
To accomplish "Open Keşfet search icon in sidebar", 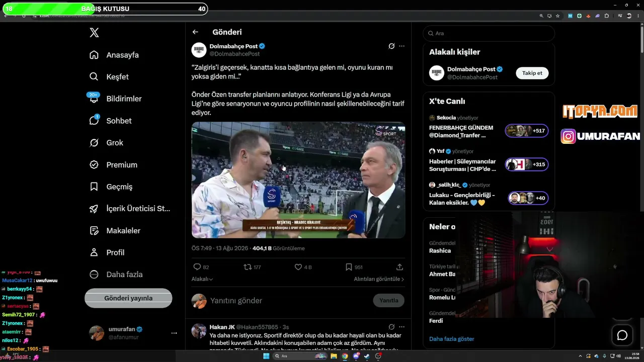I will (94, 77).
